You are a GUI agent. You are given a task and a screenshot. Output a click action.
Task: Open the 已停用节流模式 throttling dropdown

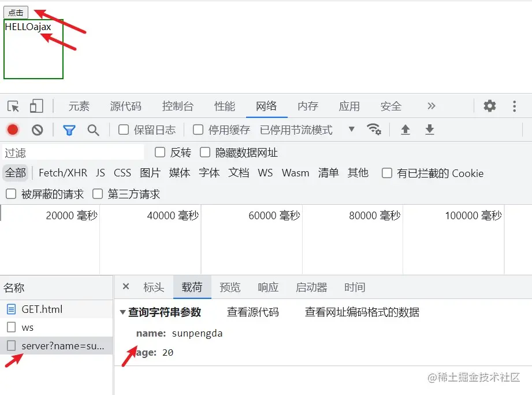[307, 130]
